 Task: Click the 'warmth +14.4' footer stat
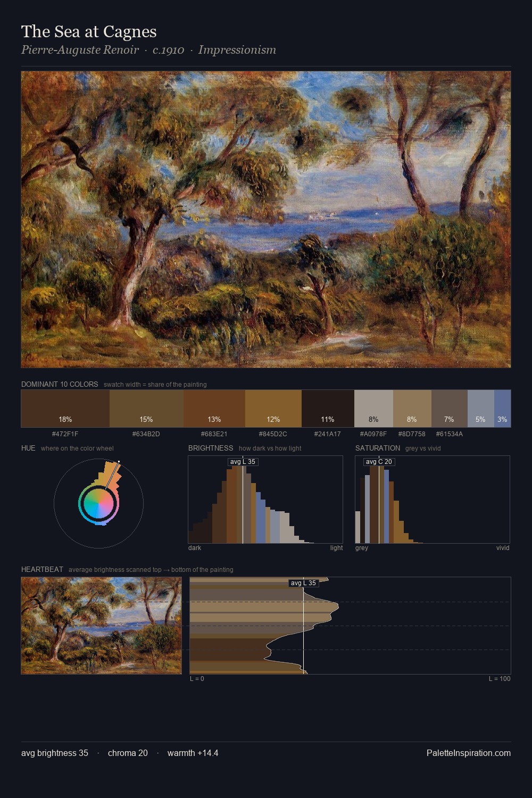[x=193, y=753]
